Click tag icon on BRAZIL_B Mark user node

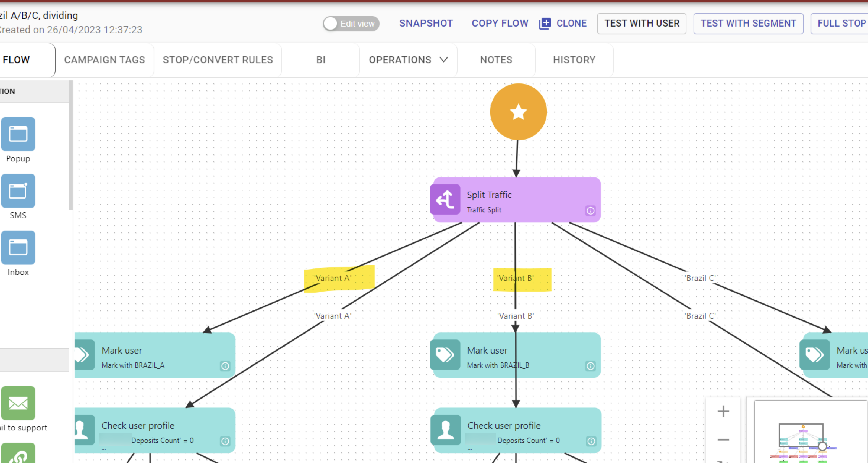tap(445, 355)
